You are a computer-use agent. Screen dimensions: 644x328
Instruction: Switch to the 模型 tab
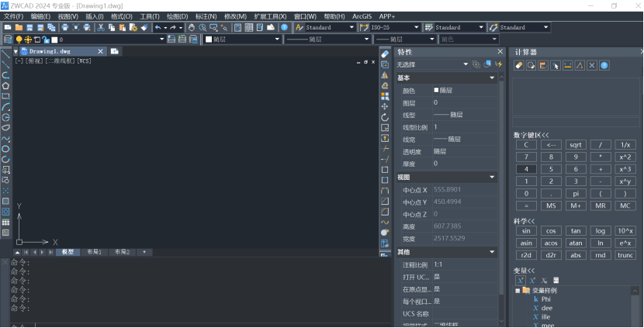point(68,252)
